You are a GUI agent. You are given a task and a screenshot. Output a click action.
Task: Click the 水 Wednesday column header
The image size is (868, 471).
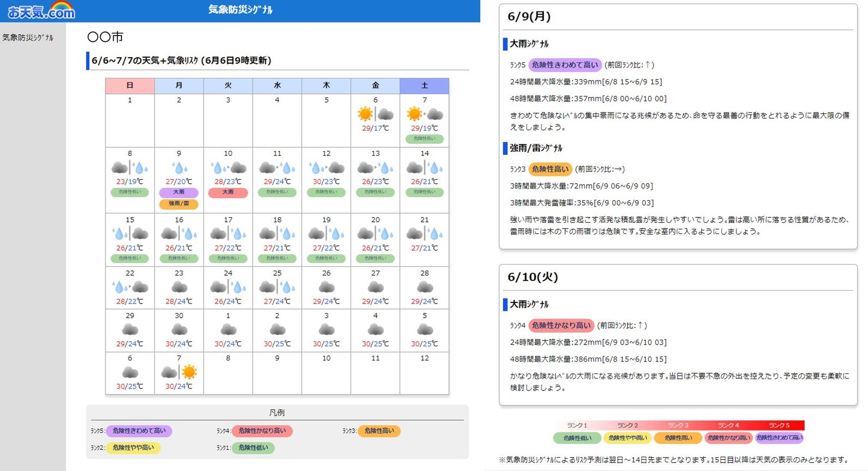tap(277, 86)
